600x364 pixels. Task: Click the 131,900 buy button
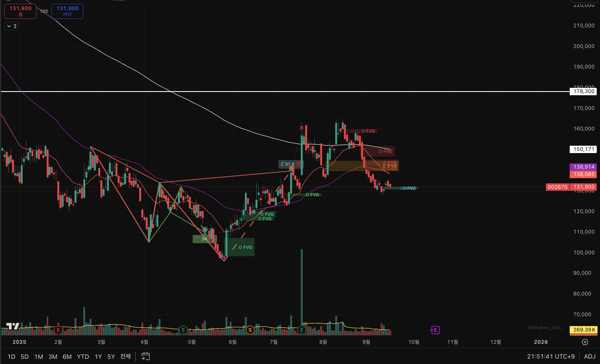tap(67, 11)
